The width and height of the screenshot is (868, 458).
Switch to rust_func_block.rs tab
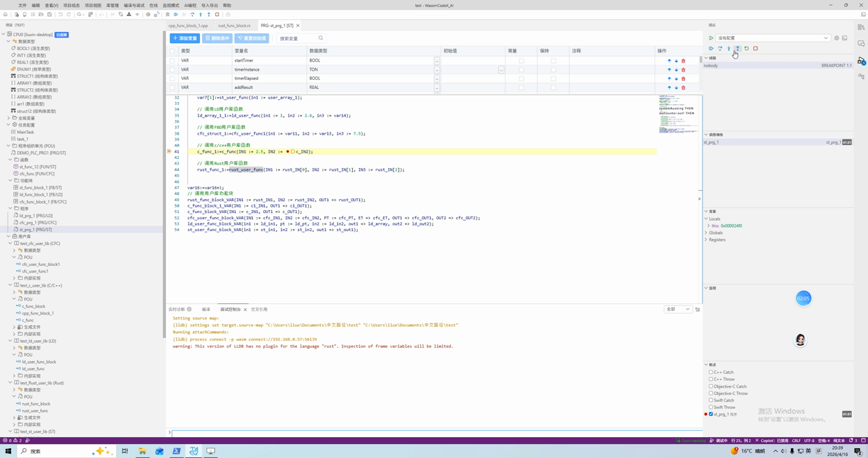pyautogui.click(x=234, y=26)
